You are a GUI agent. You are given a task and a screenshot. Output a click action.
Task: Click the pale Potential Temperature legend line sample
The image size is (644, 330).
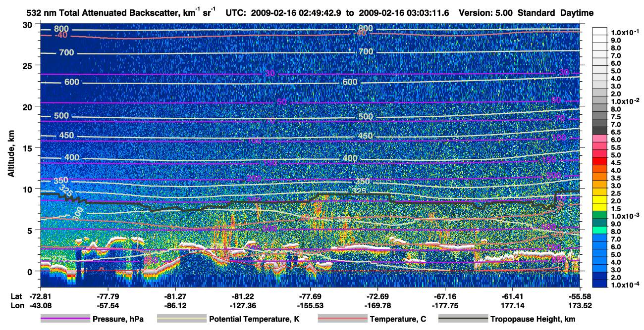(x=182, y=320)
